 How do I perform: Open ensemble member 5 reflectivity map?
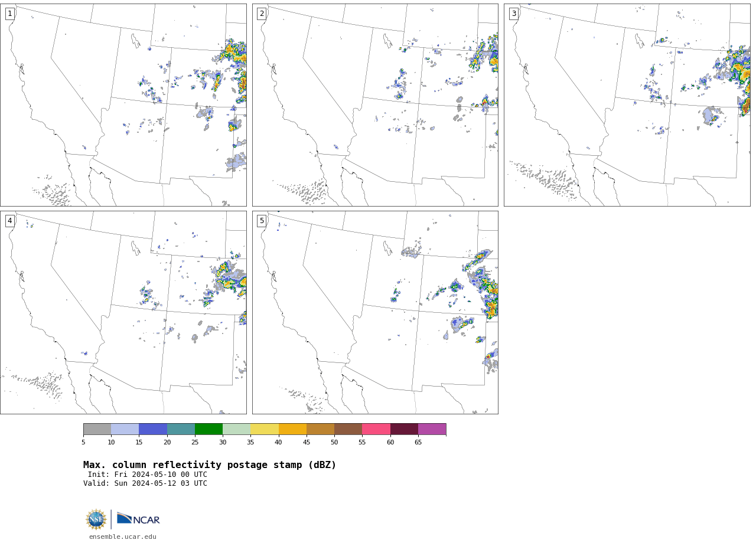(x=375, y=312)
